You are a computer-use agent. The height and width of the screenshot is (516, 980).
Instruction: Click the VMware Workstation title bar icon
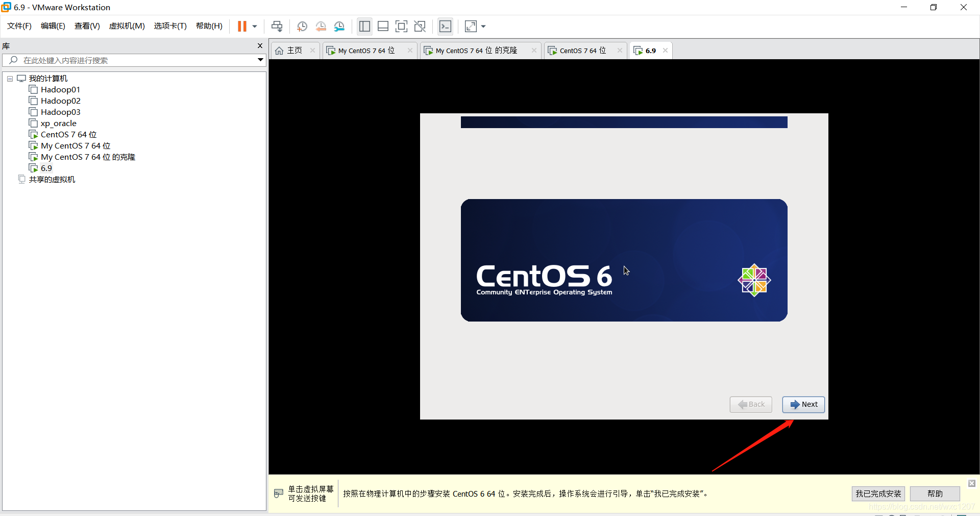pyautogui.click(x=6, y=7)
